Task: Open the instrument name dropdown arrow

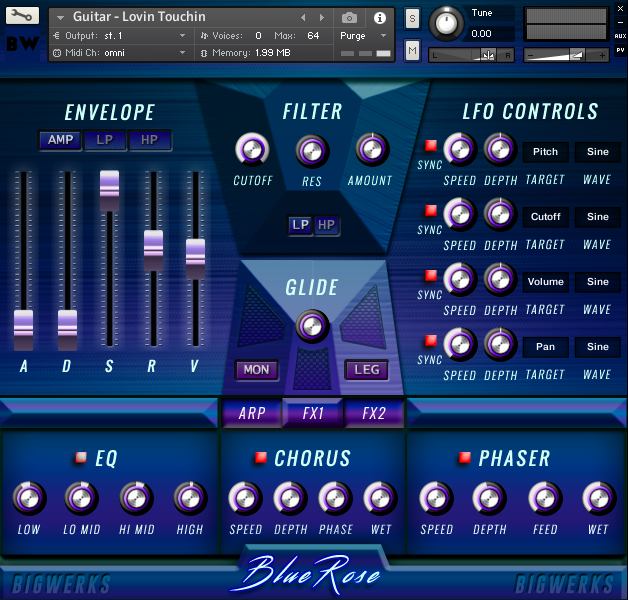Action: coord(60,18)
